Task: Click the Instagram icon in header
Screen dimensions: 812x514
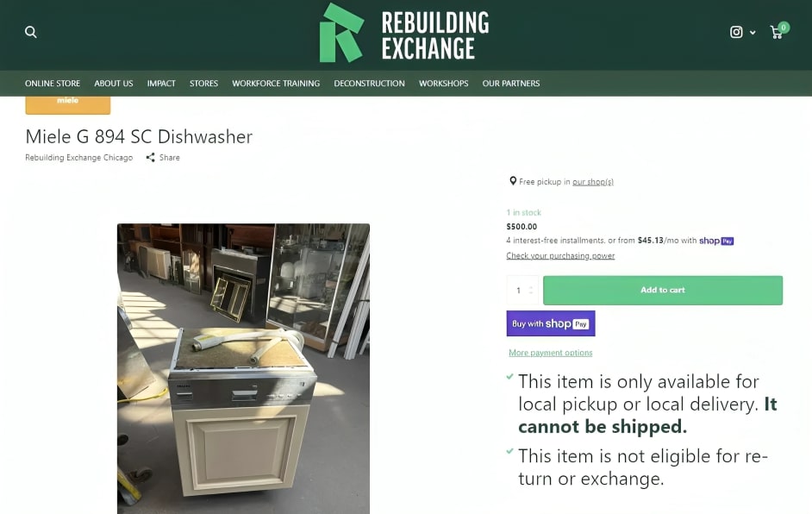Action: (736, 32)
